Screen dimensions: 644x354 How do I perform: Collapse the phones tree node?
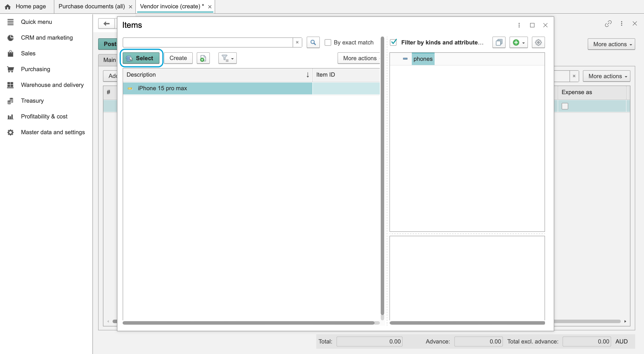click(405, 59)
